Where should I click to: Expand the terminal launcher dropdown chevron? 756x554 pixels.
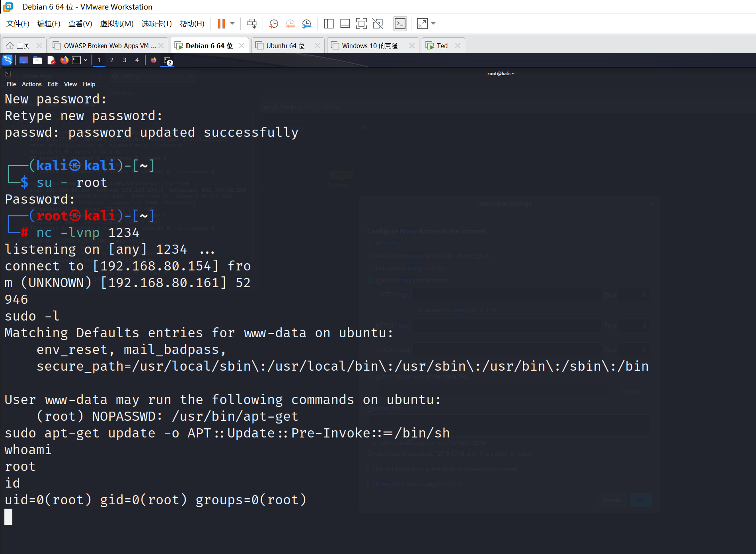click(85, 60)
